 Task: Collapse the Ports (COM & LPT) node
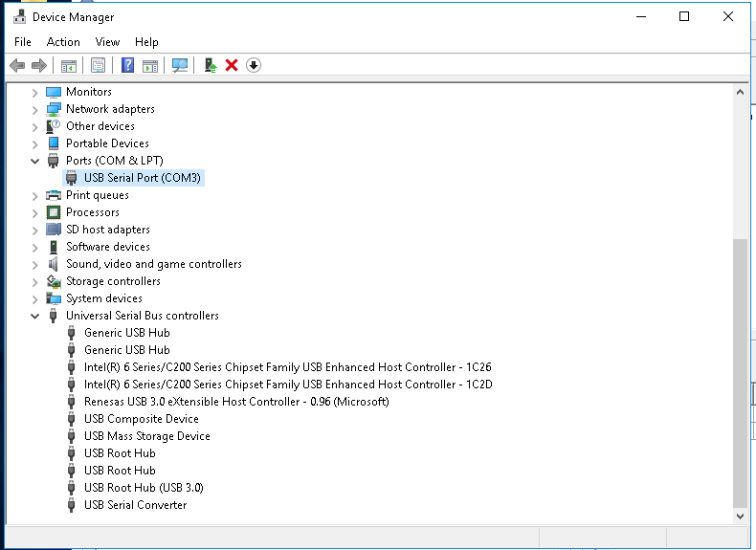tap(34, 161)
